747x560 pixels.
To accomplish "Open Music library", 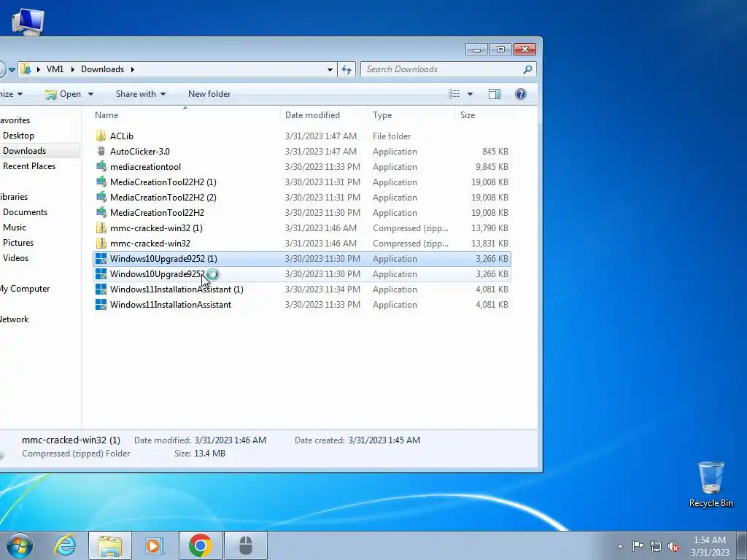I will (15, 227).
